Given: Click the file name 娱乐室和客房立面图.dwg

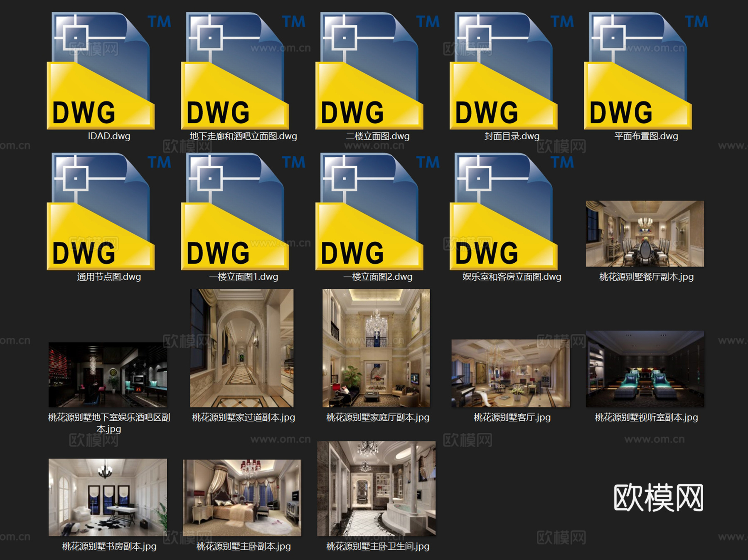Looking at the screenshot, I should [x=512, y=276].
